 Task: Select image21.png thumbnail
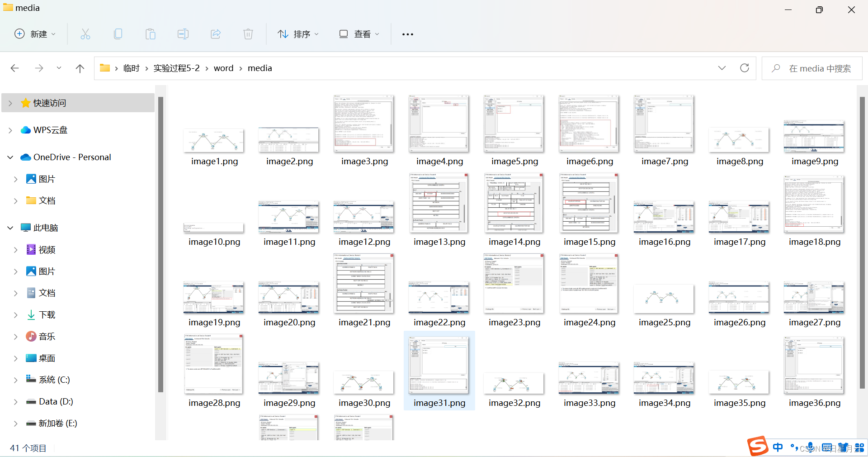pos(364,283)
